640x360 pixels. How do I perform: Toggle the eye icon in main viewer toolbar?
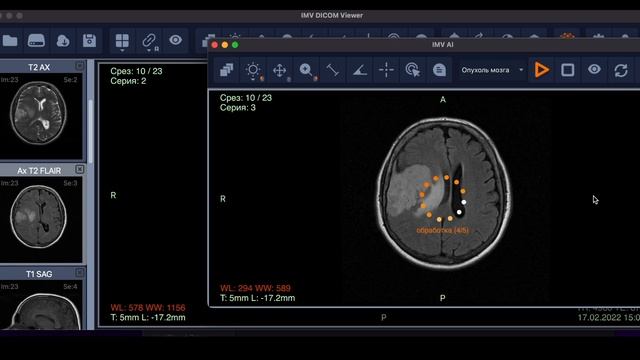click(176, 40)
